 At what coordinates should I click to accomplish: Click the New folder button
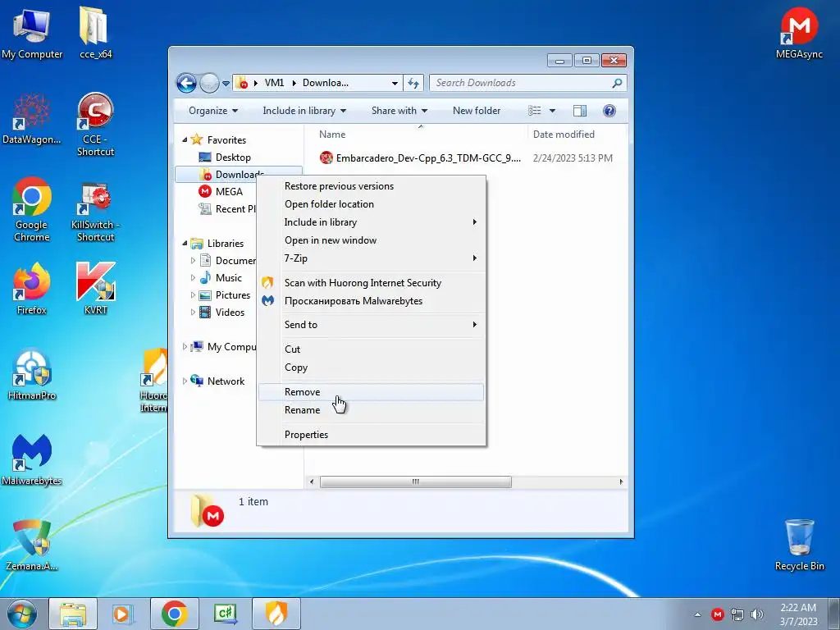(x=477, y=111)
